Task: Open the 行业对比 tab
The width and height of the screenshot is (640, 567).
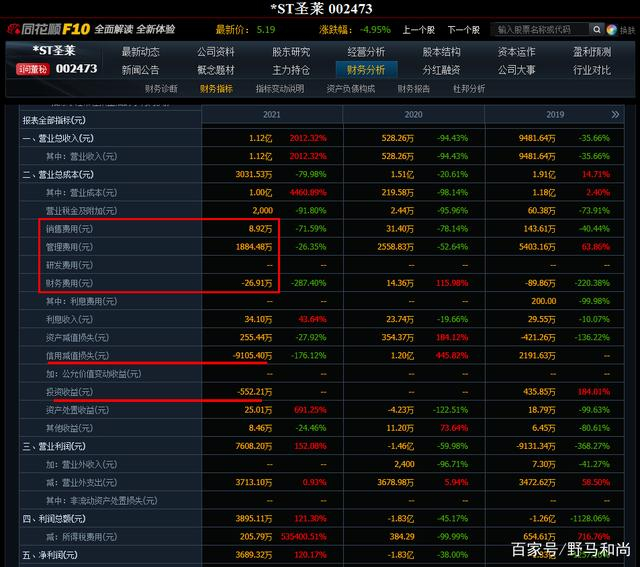Action: pos(592,70)
